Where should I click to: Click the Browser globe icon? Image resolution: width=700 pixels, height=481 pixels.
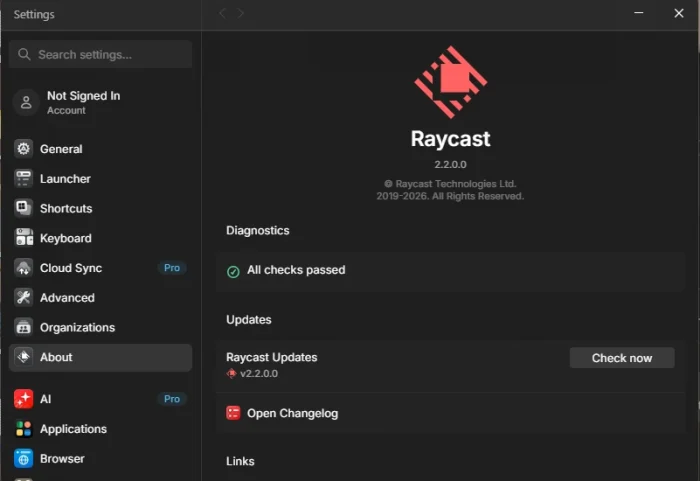(x=23, y=459)
